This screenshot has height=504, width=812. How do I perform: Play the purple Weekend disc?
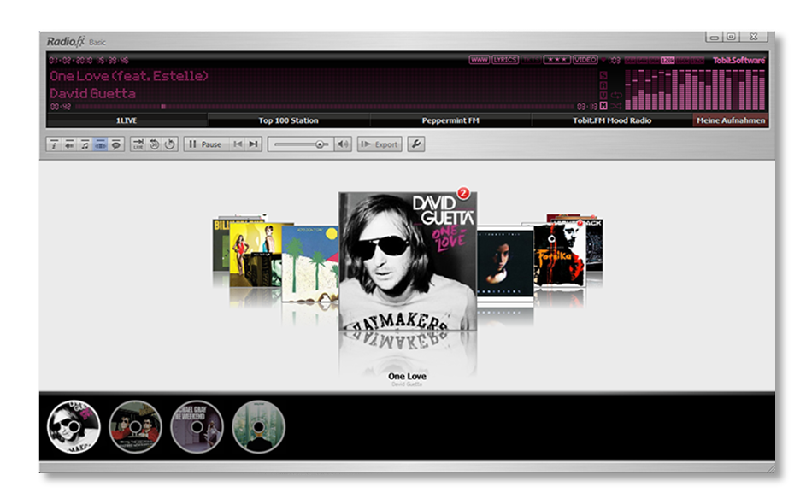pos(197,427)
